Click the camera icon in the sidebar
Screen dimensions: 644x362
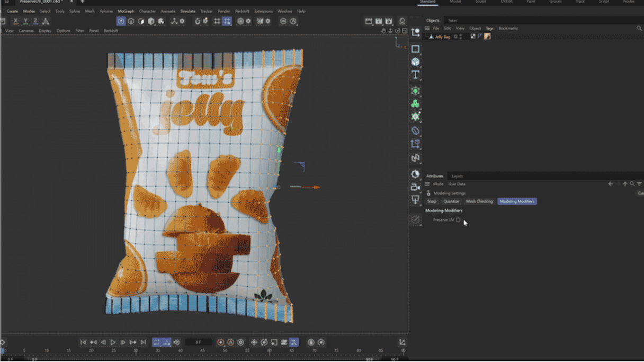[x=416, y=186]
